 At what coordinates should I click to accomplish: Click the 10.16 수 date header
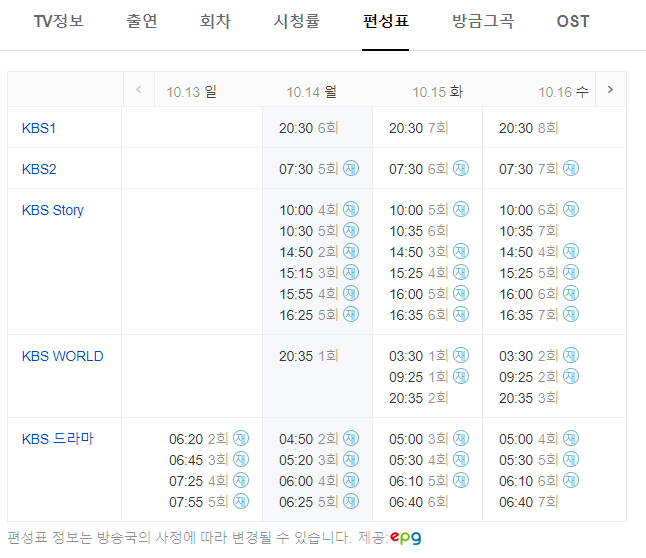point(564,91)
